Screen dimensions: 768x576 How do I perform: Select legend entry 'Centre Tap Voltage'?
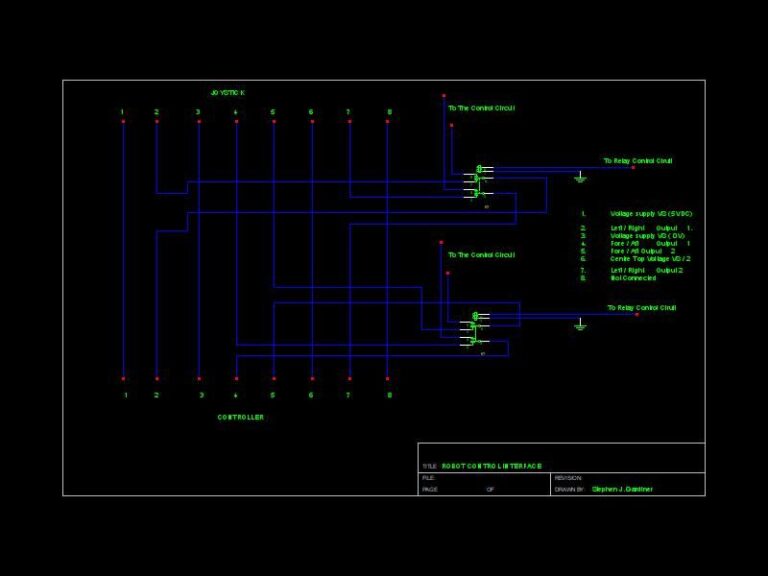click(650, 259)
